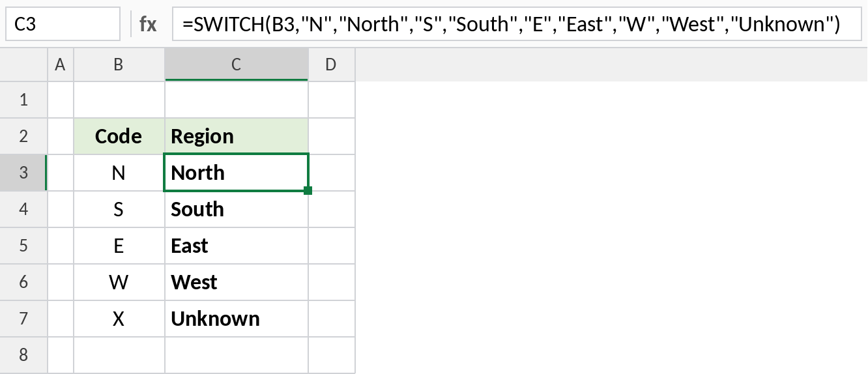The width and height of the screenshot is (868, 374).
Task: Select the cell containing W
Action: point(119,282)
